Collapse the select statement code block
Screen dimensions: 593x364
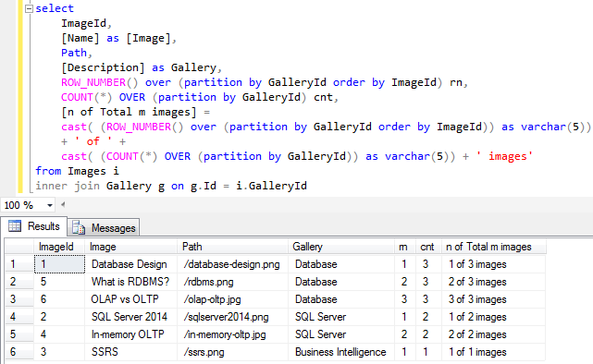(x=29, y=8)
